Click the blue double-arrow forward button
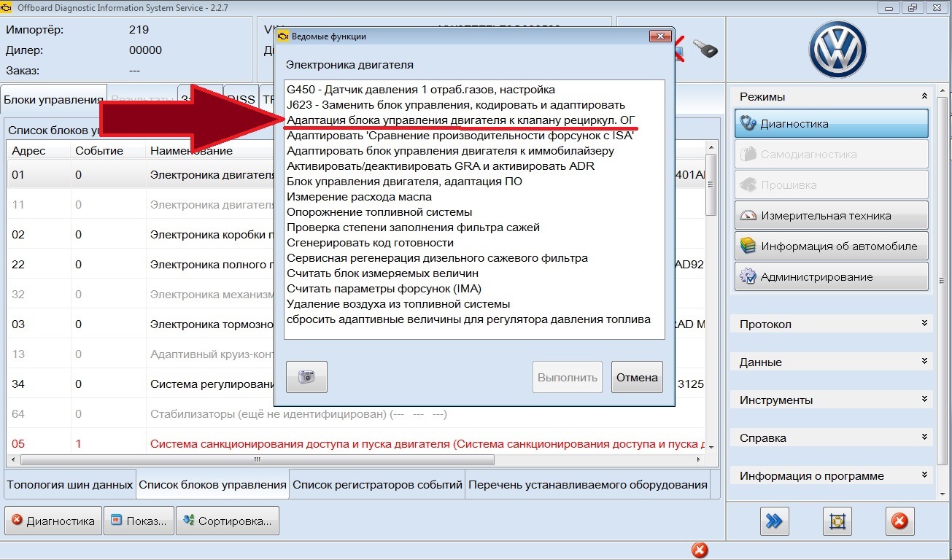Image resolution: width=952 pixels, height=560 pixels. pos(775,521)
